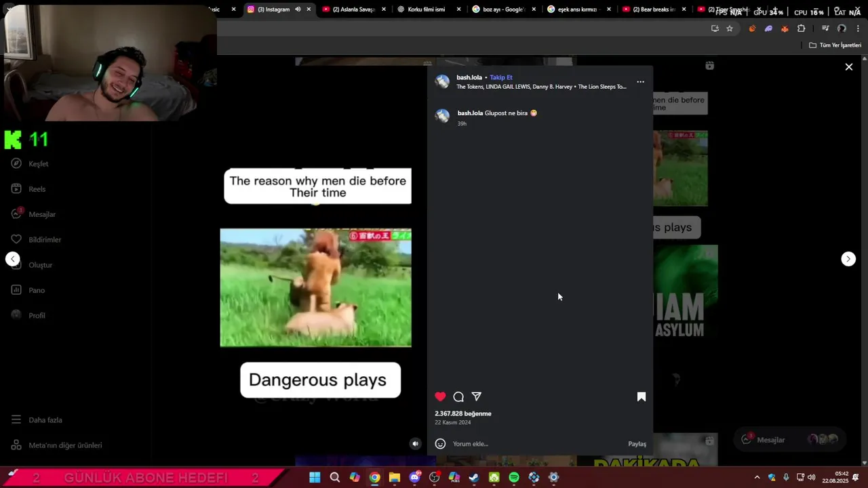Open volume control in system tray
The image size is (868, 488).
tap(812, 478)
